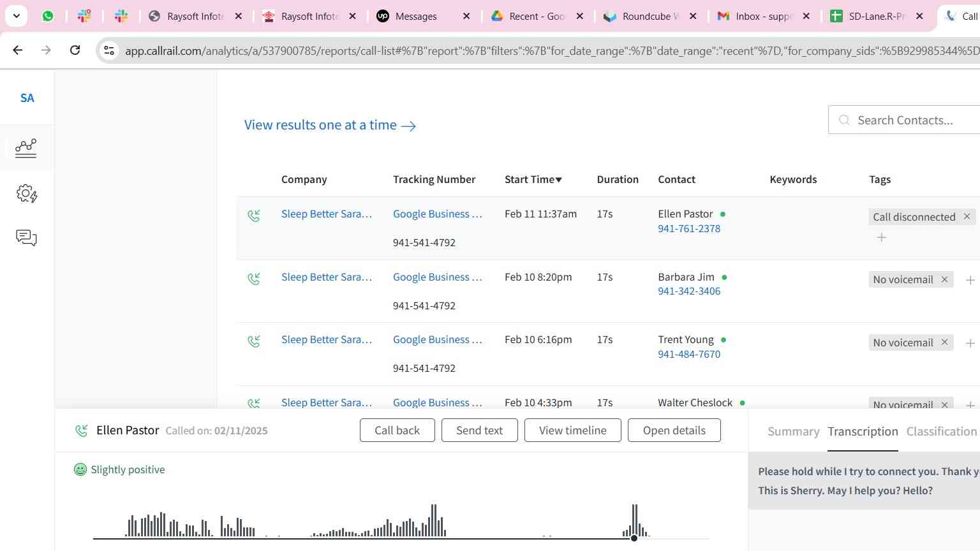The width and height of the screenshot is (980, 551).
Task: Click the Search Contacts field
Action: [x=904, y=120]
